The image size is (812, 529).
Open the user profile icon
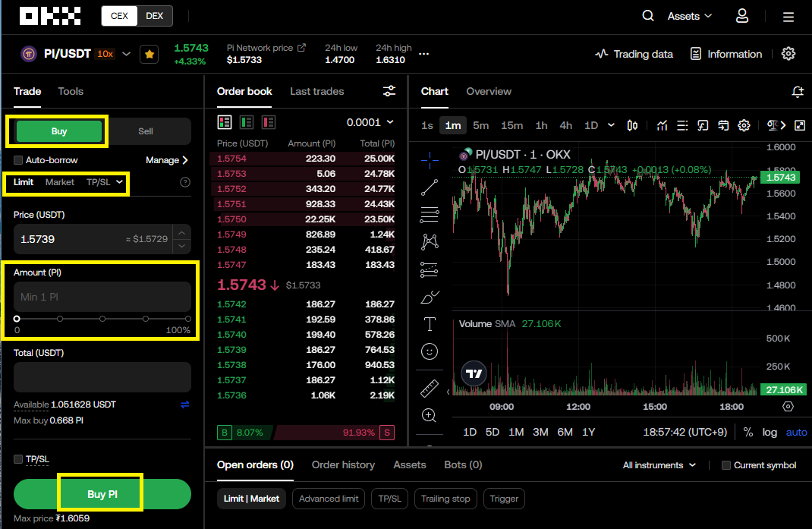pyautogui.click(x=742, y=16)
